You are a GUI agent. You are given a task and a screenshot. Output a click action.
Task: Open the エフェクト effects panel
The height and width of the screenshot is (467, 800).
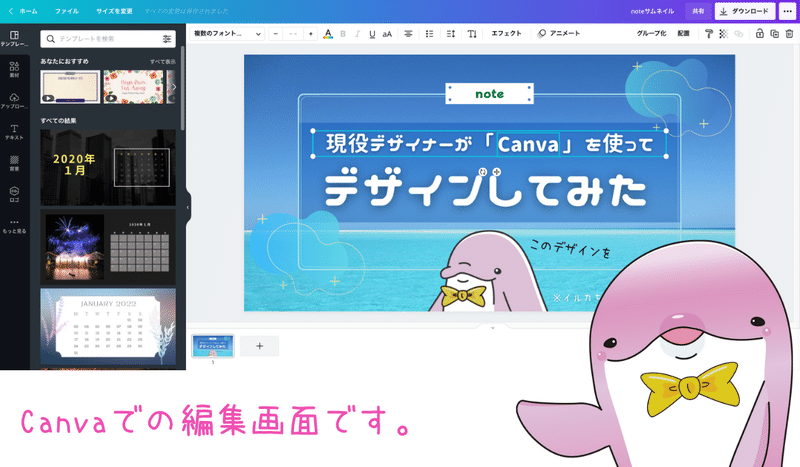pyautogui.click(x=506, y=33)
